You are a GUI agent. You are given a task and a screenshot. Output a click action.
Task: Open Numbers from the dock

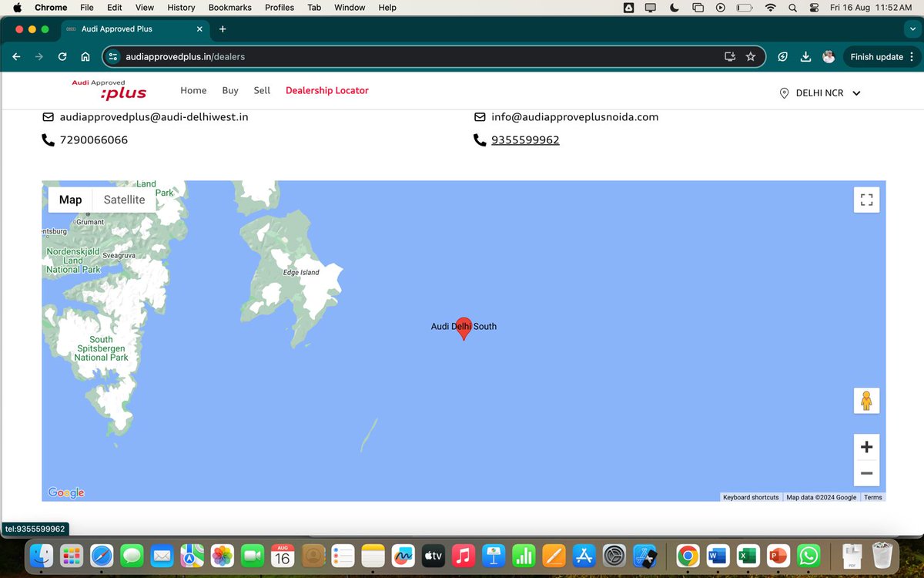point(523,555)
